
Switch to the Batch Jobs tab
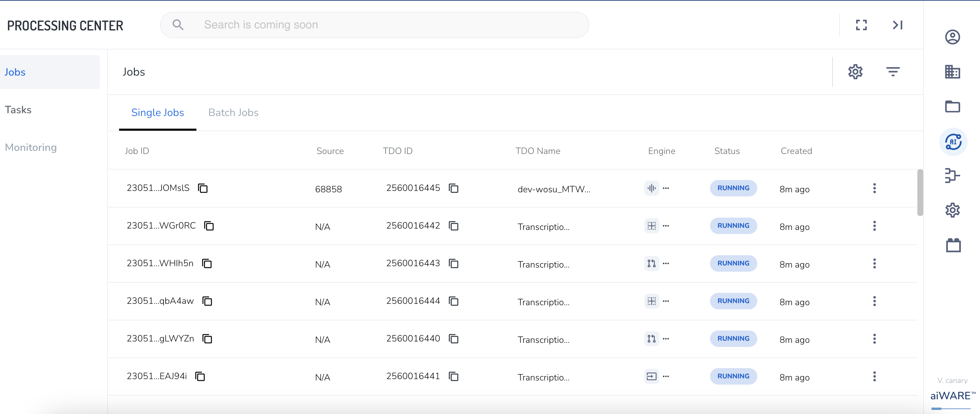pos(233,113)
